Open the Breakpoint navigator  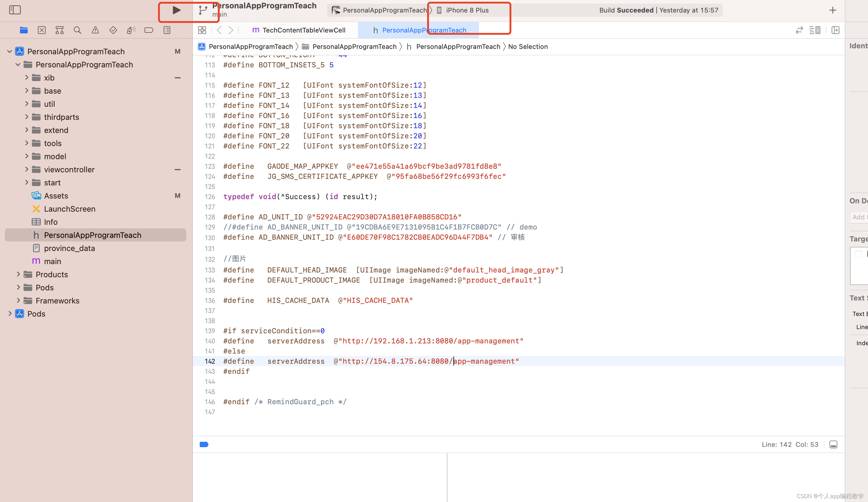click(x=149, y=30)
